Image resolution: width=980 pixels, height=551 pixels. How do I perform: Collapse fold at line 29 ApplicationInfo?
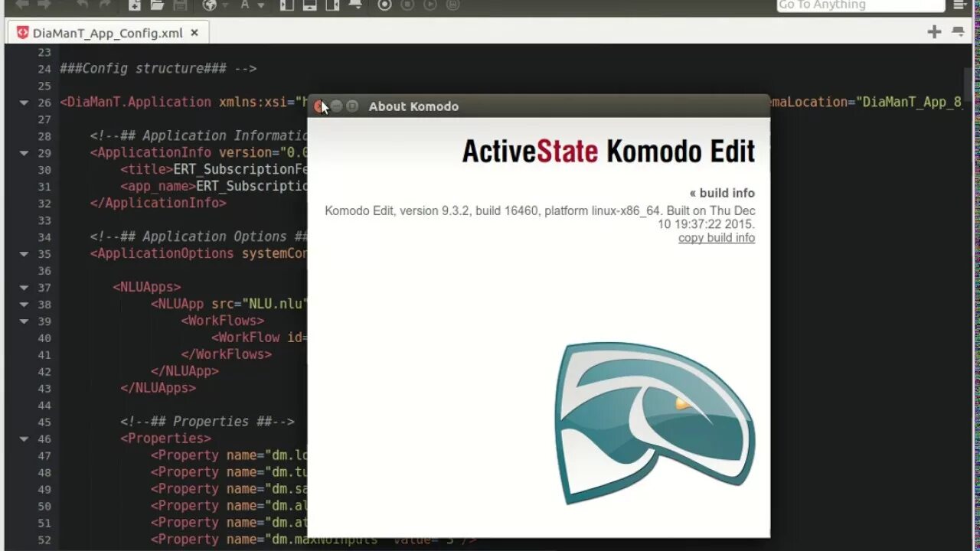click(x=24, y=153)
